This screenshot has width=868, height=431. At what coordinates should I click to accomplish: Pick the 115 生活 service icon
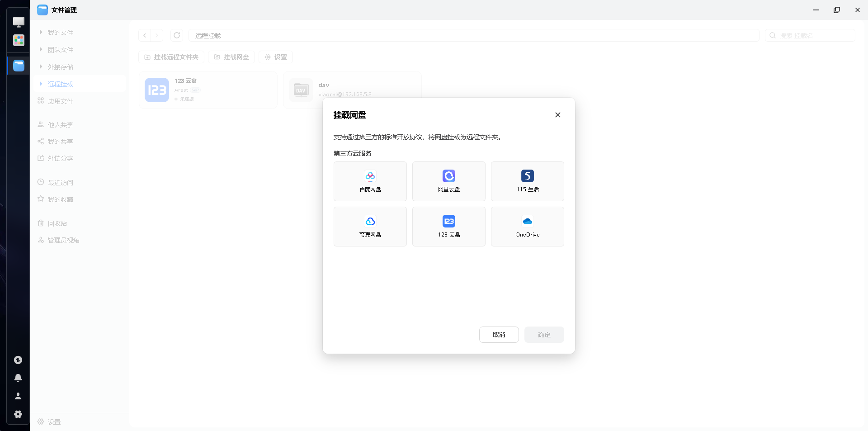(x=528, y=176)
